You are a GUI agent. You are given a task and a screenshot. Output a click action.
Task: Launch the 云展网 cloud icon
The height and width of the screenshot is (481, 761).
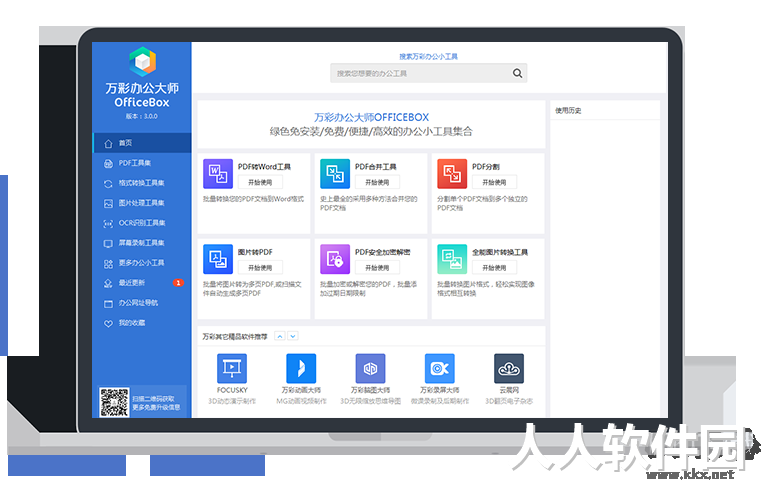(509, 368)
